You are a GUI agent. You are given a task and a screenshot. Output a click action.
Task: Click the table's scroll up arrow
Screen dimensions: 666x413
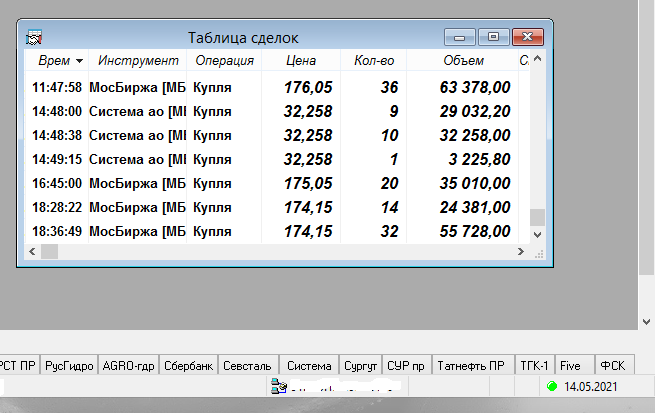[537, 59]
